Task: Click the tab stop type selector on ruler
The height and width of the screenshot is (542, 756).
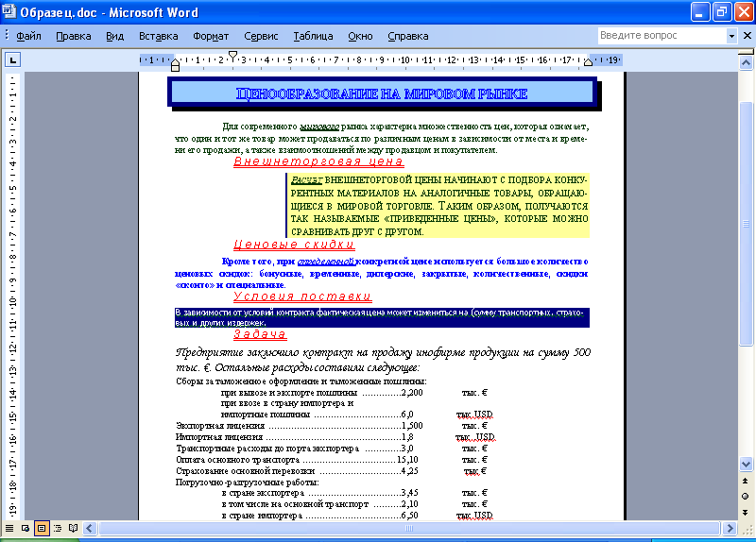Action: pyautogui.click(x=12, y=60)
